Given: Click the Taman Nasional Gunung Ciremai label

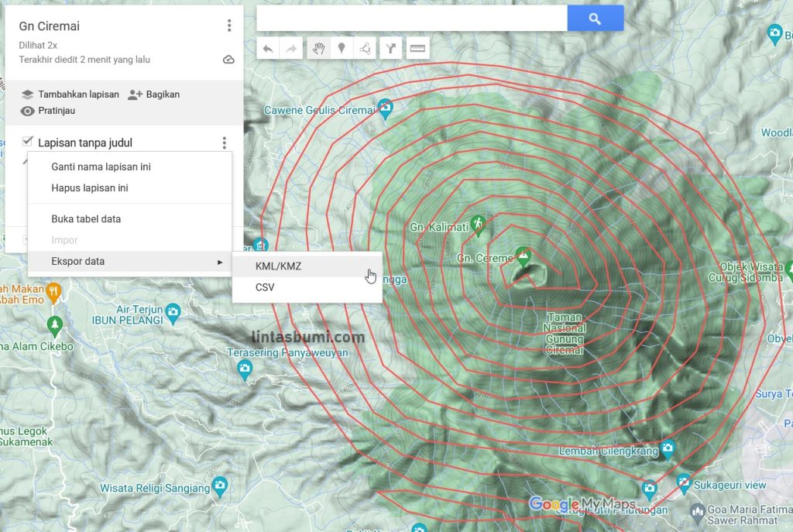Looking at the screenshot, I should (565, 334).
